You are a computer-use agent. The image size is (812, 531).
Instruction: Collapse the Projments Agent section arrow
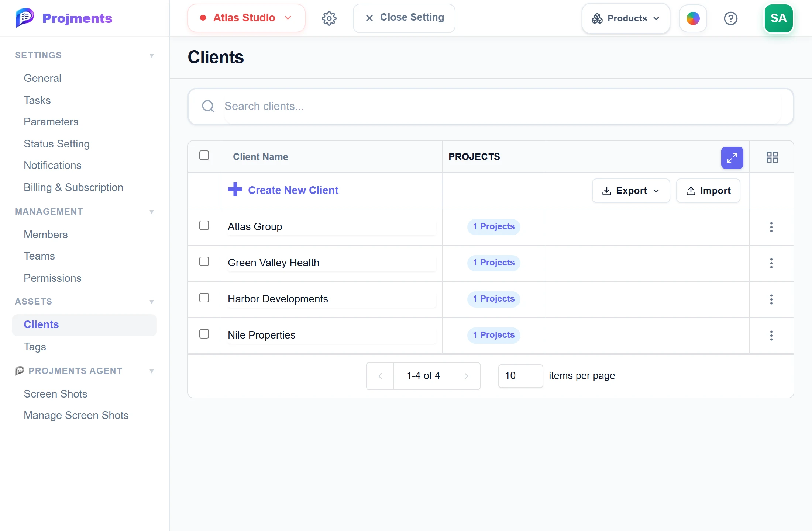[x=151, y=371]
